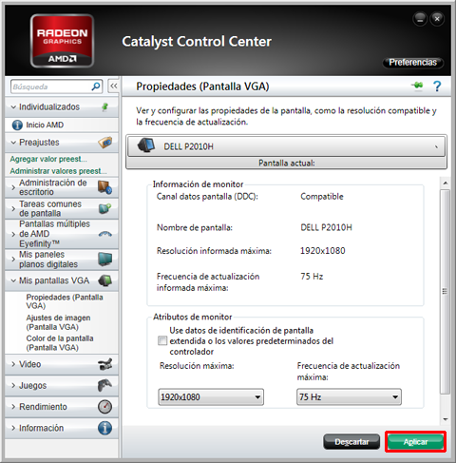
Task: Open the Frecuencia de actualización máxima dropdown
Action: [349, 397]
